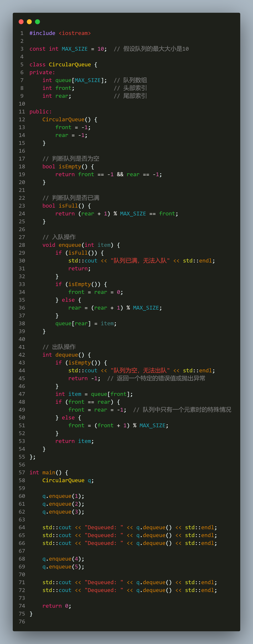
Task: Click comment "假设队列的最大大小是10"
Action: coord(156,49)
